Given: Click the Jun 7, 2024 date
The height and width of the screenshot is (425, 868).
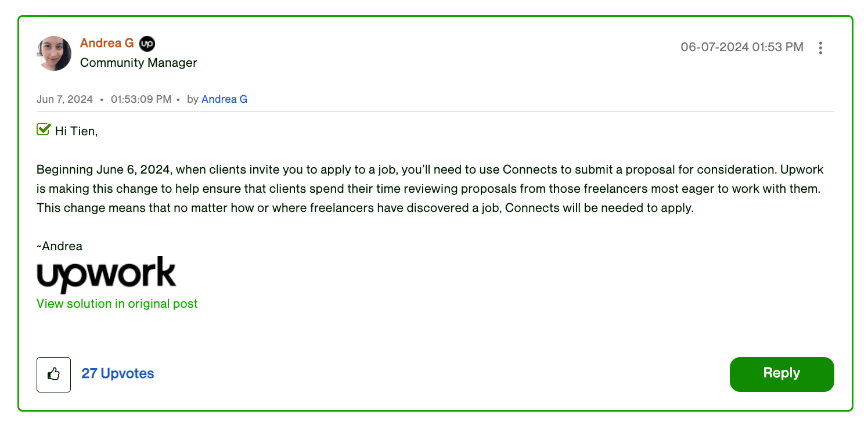Looking at the screenshot, I should point(64,99).
